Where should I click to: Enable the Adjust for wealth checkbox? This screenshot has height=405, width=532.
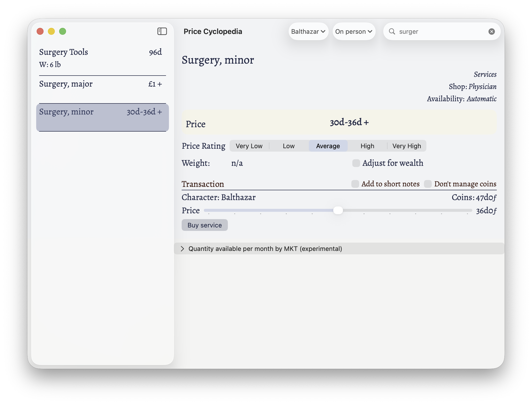[x=356, y=163]
